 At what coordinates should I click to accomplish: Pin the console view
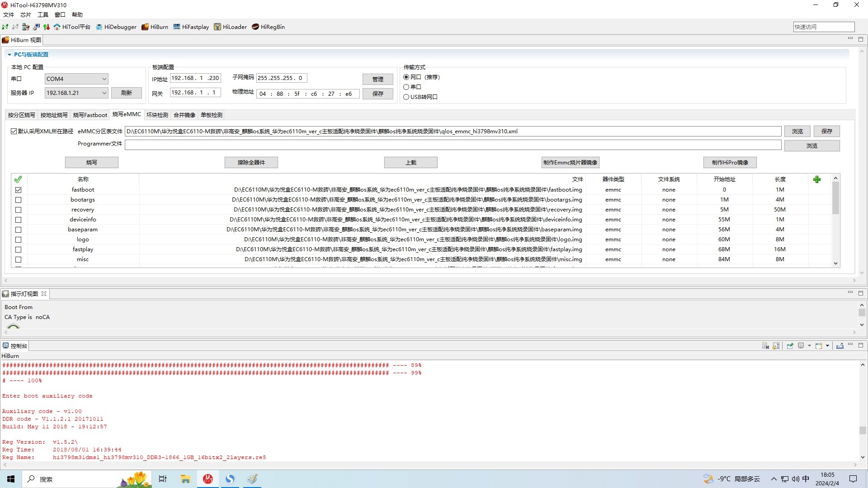point(790,346)
